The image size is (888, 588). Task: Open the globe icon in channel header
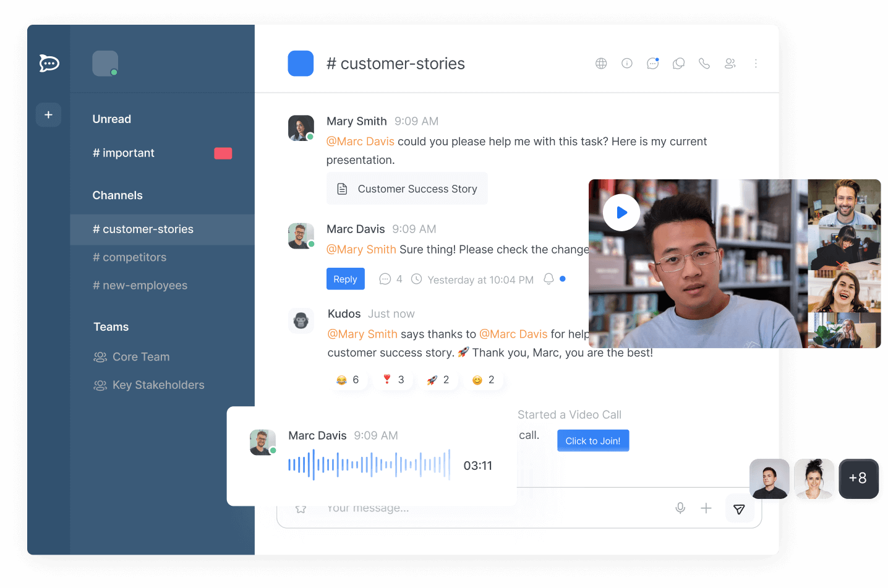point(601,64)
